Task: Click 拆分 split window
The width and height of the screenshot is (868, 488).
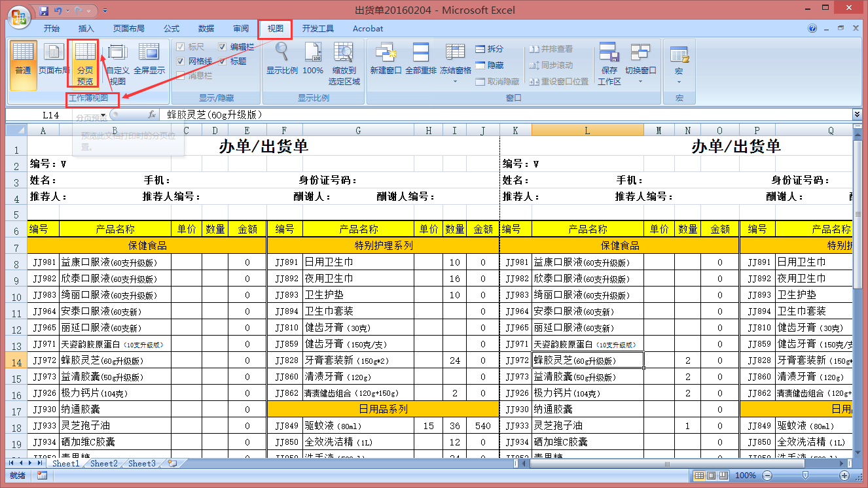Action: coord(489,49)
